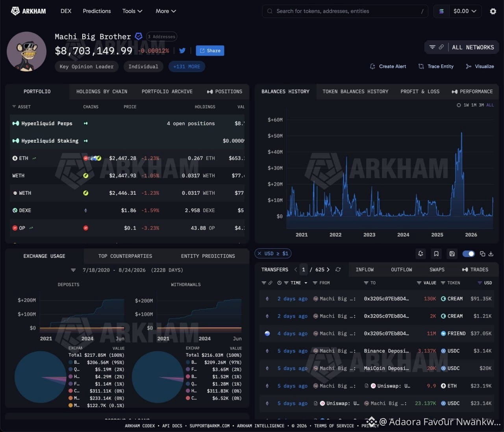
Task: Click the trend arrow icon next to OP
Action: [31, 228]
